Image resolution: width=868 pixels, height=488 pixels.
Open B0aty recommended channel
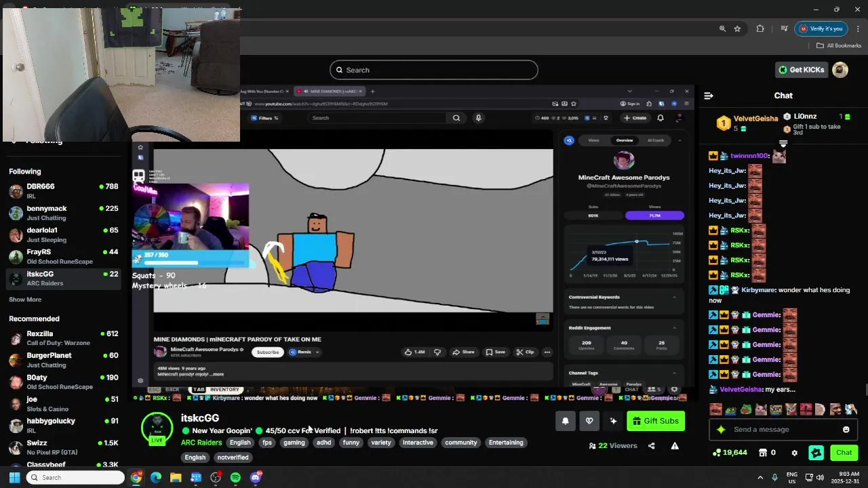pos(64,382)
